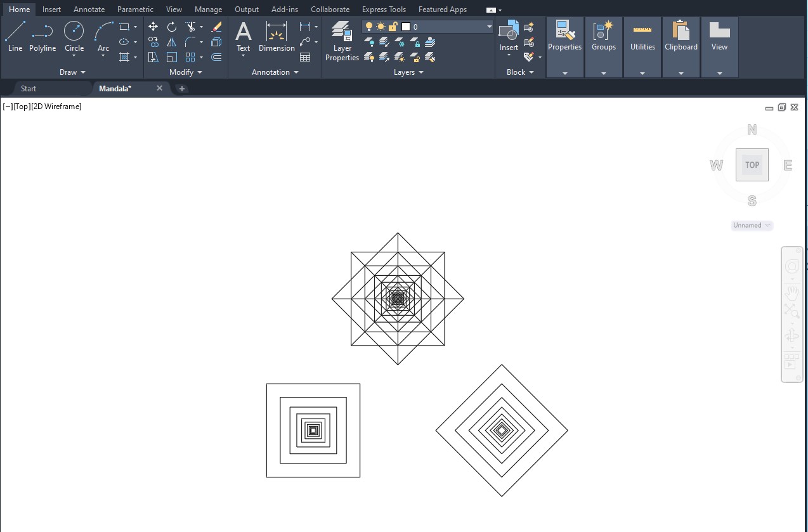Viewport: 808px width, 532px height.
Task: Open the Annotate ribbon tab
Action: [x=89, y=10]
